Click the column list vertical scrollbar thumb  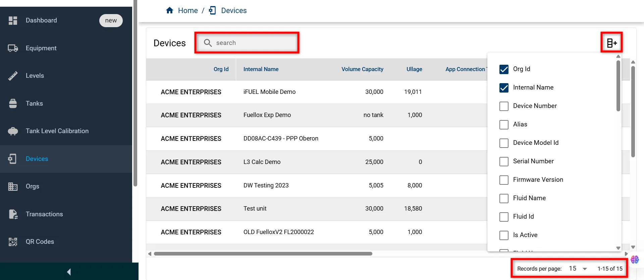click(618, 86)
